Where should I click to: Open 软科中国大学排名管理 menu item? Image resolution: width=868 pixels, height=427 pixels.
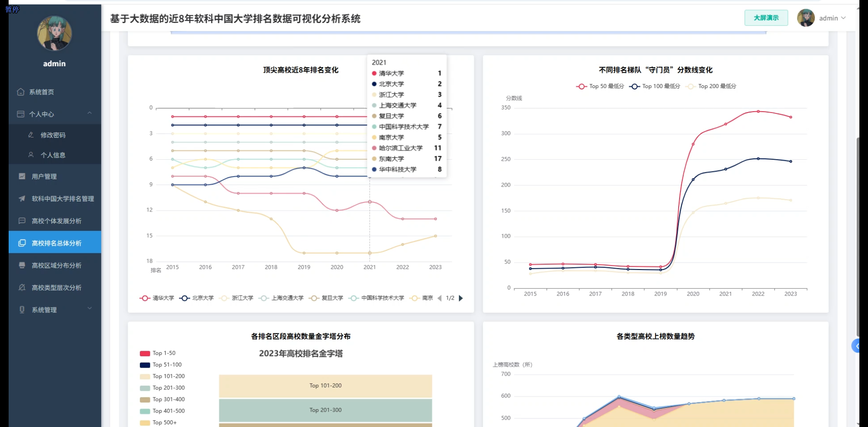(x=55, y=198)
